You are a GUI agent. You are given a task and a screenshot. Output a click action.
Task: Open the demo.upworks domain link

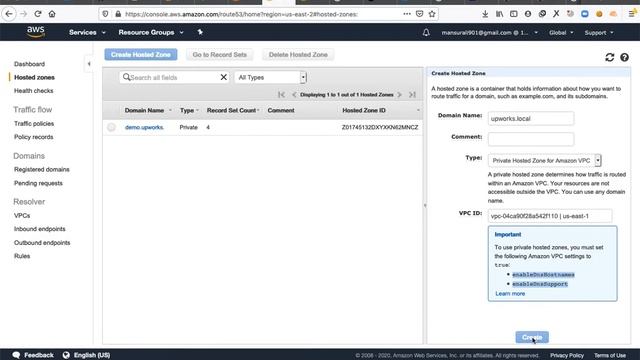coord(144,127)
